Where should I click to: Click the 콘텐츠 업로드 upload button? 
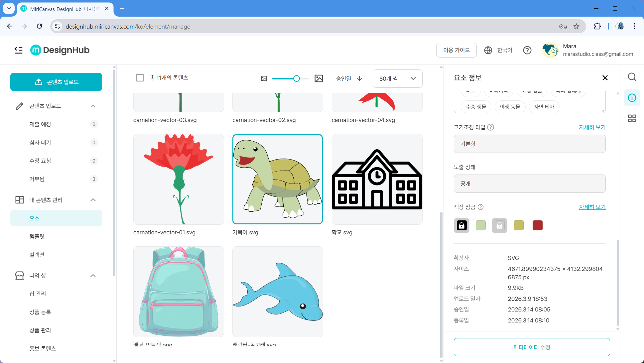pos(56,82)
